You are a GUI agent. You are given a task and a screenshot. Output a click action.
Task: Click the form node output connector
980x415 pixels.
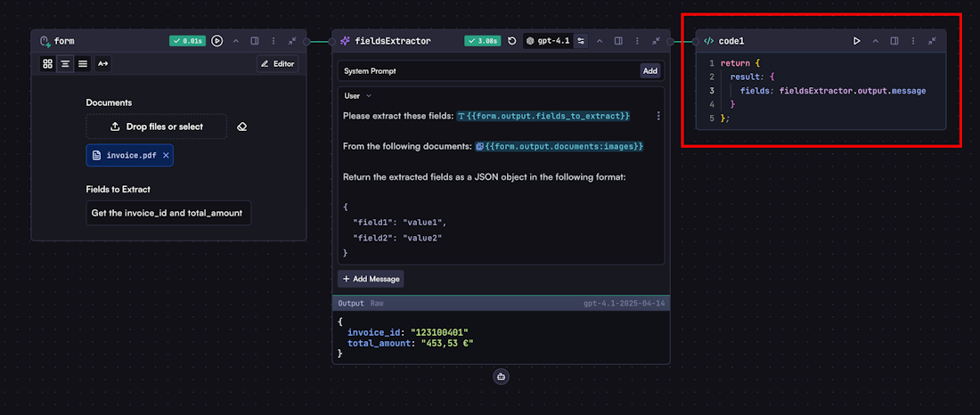point(306,42)
